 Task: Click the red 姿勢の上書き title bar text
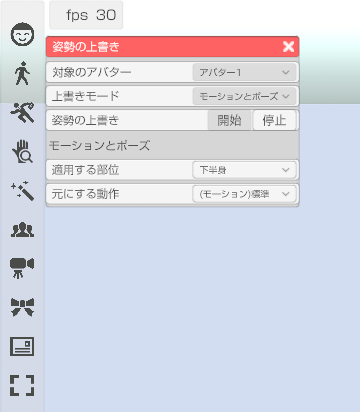pos(86,47)
